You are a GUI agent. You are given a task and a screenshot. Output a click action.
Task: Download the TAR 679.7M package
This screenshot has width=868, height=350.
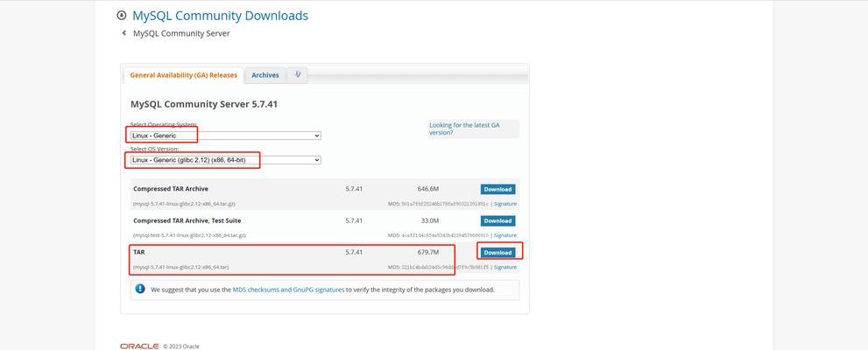point(498,253)
